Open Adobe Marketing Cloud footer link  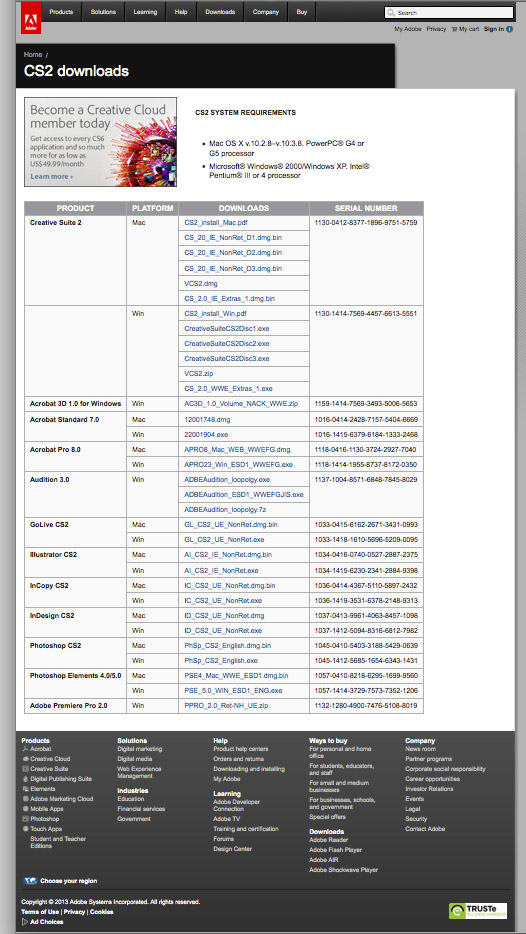tap(62, 799)
